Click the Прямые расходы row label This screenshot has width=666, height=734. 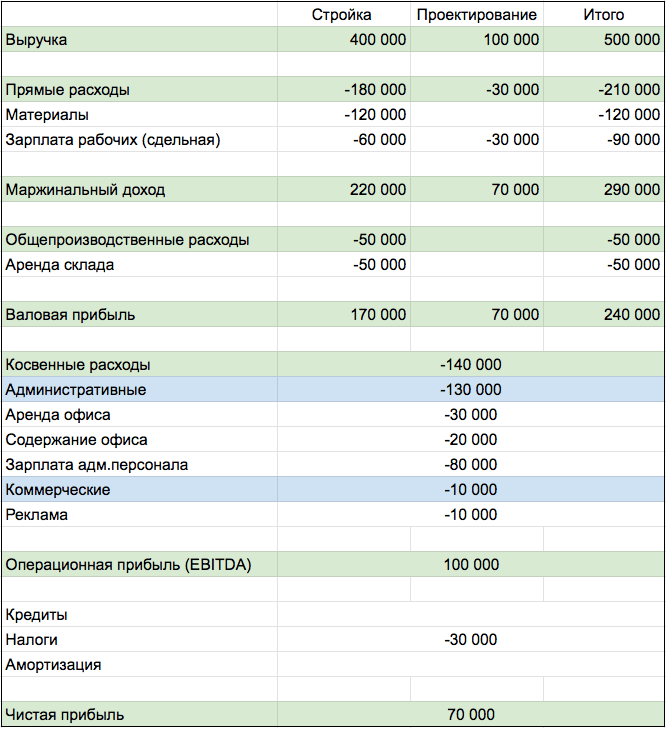[67, 90]
